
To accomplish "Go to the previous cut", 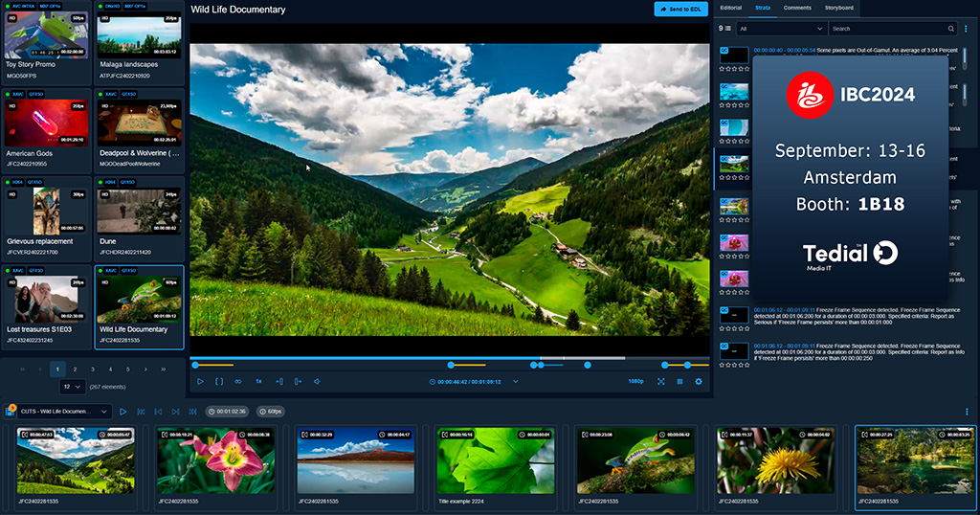I will [158, 412].
